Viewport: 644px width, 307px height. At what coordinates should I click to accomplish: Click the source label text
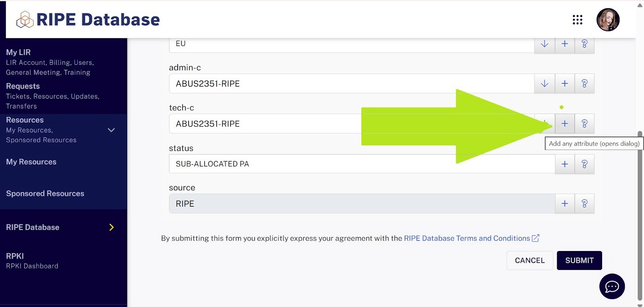tap(182, 187)
